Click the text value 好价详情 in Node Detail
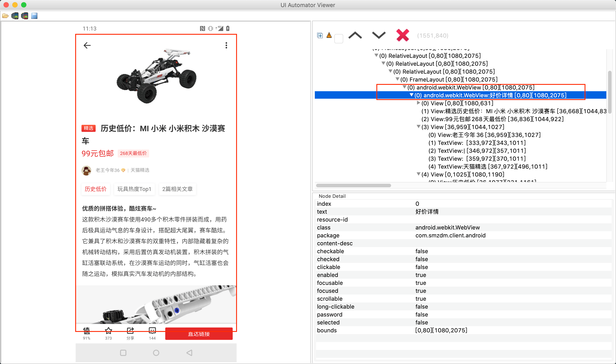The width and height of the screenshot is (616, 364). point(427,212)
